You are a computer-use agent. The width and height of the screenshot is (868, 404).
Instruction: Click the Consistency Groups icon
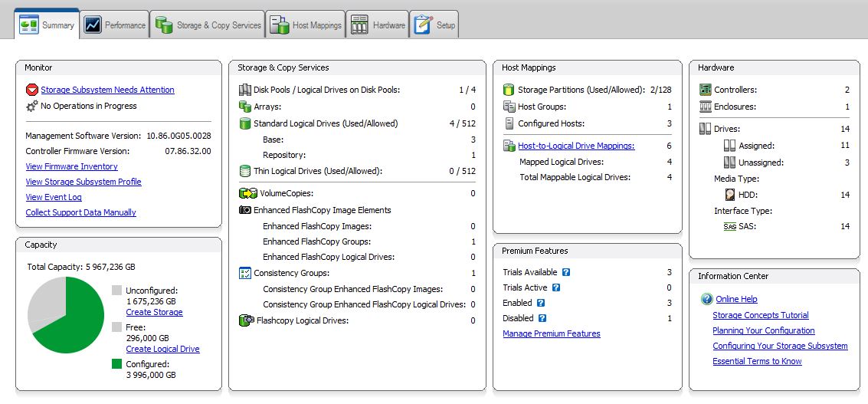245,273
